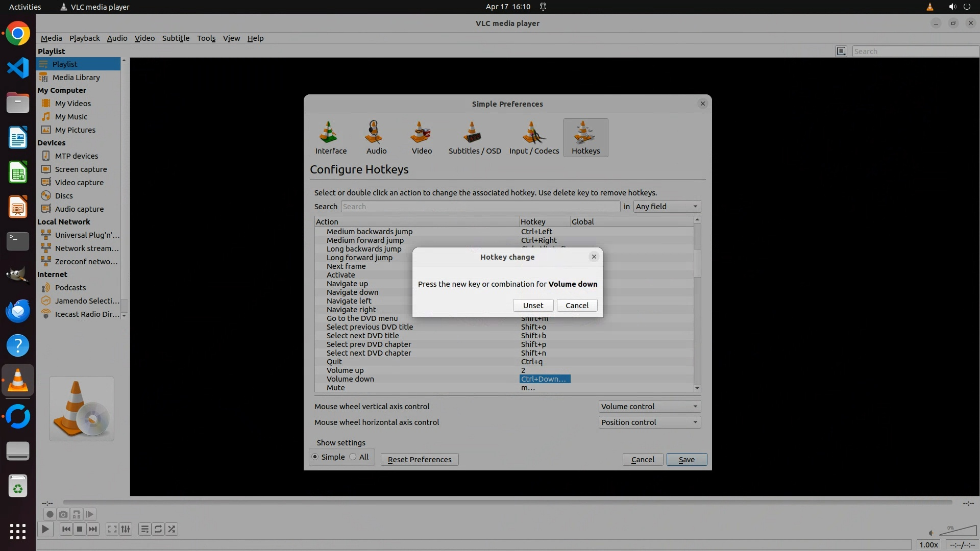Open the Tools menu

pos(206,38)
